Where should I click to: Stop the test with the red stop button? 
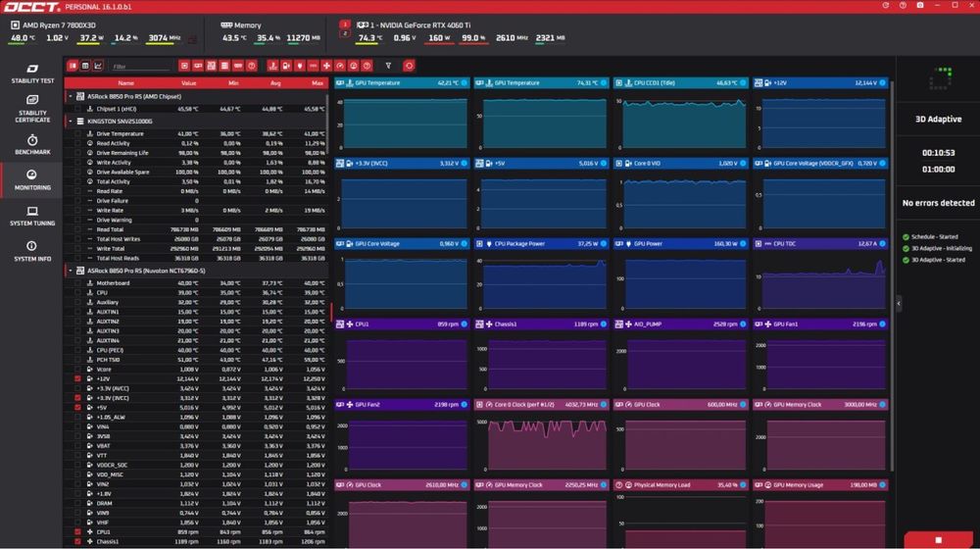[938, 539]
